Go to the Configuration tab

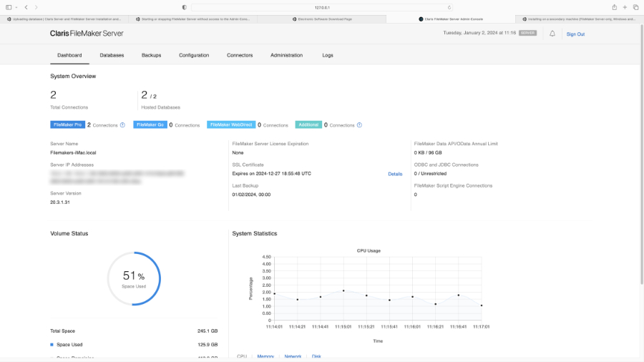point(194,55)
